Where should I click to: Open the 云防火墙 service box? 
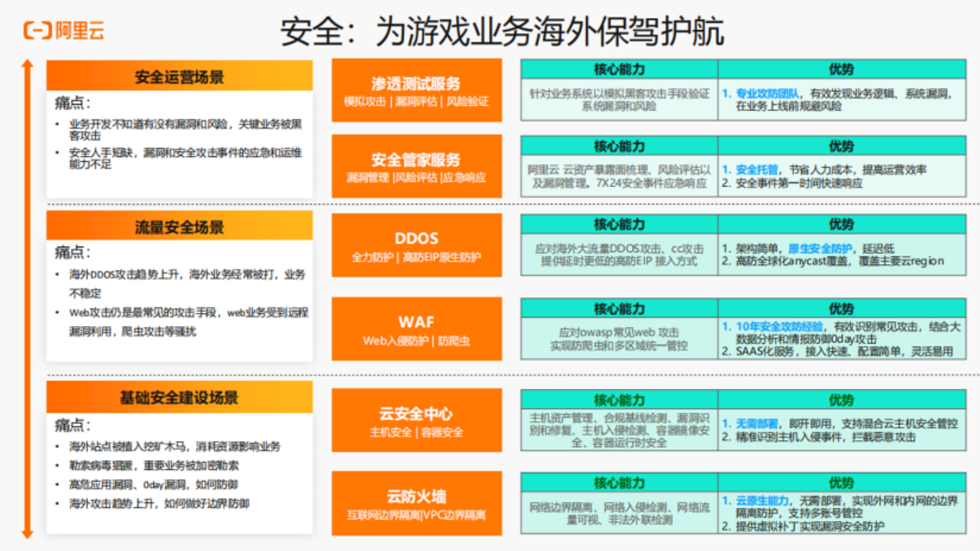[417, 503]
